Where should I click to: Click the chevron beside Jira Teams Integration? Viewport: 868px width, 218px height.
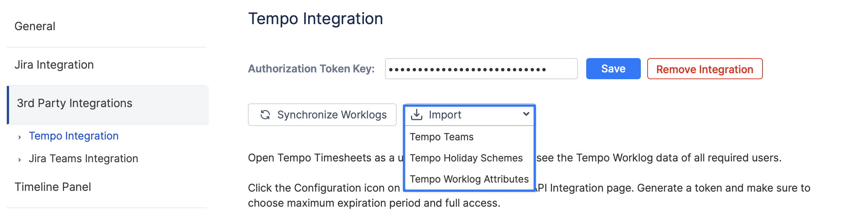[x=20, y=160]
